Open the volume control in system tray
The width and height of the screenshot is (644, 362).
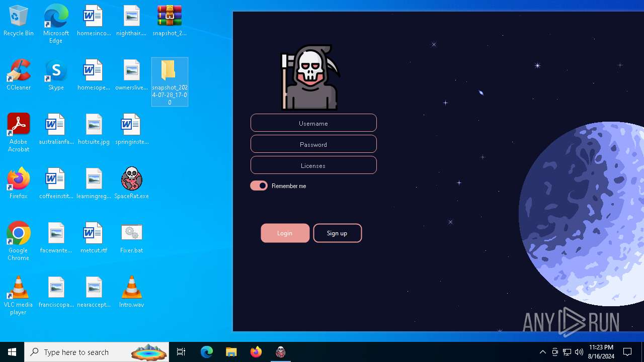coord(579,352)
